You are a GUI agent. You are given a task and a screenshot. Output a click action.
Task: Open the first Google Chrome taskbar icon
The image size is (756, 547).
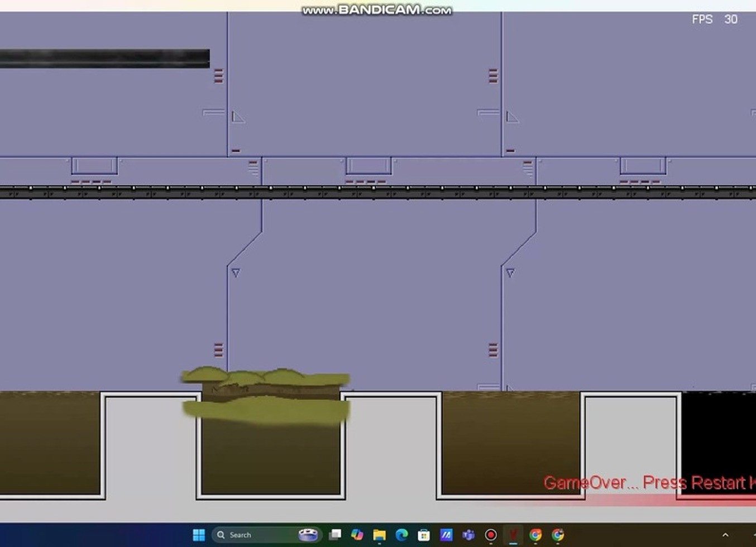[x=535, y=535]
